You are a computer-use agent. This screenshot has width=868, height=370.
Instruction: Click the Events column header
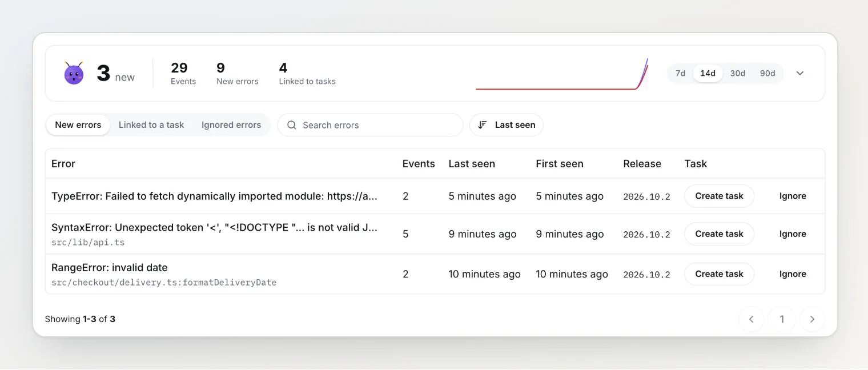(x=419, y=164)
